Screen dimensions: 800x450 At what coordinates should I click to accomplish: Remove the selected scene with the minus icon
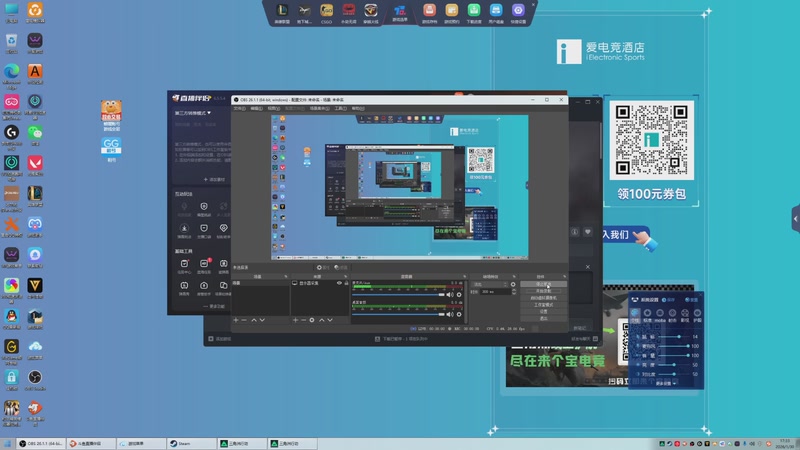coord(244,320)
